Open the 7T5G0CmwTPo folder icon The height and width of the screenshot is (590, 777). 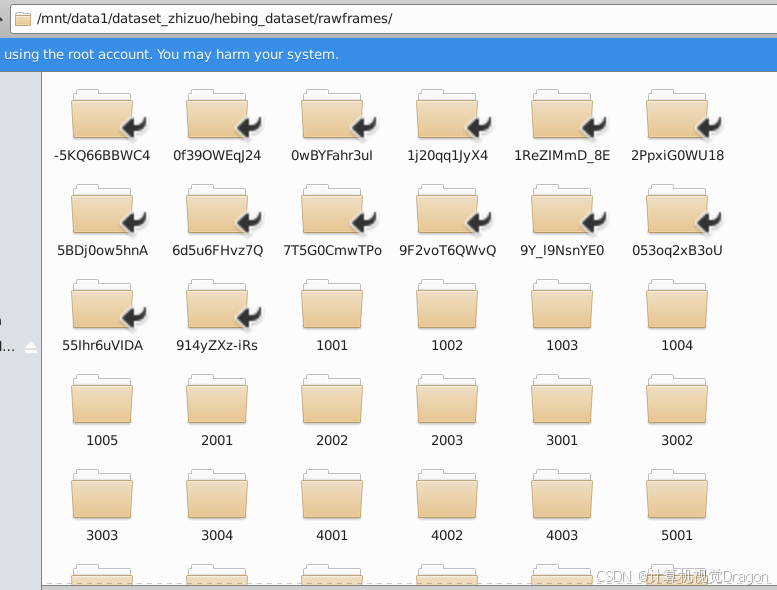[332, 209]
